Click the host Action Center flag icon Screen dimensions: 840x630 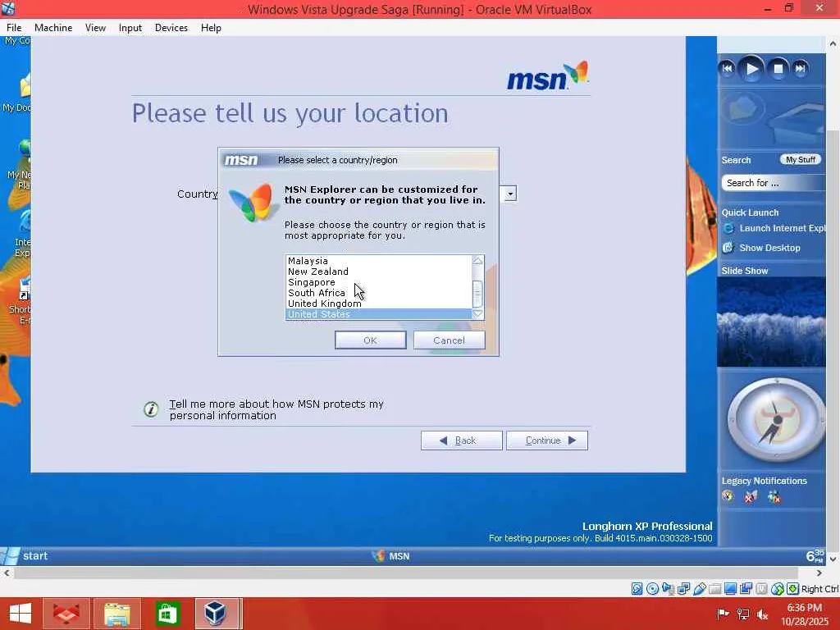[x=723, y=614]
